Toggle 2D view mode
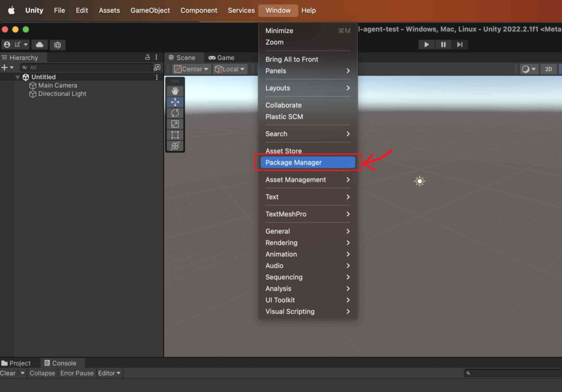The width and height of the screenshot is (562, 392). pyautogui.click(x=548, y=69)
